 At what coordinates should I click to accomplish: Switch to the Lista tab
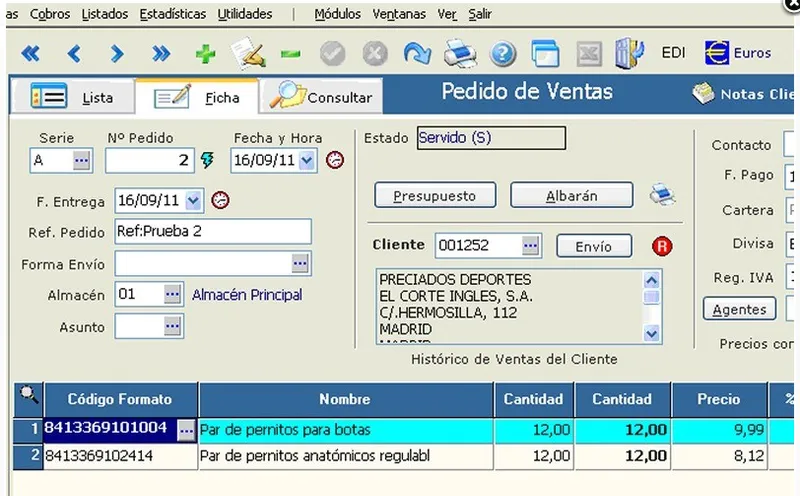(x=72, y=96)
